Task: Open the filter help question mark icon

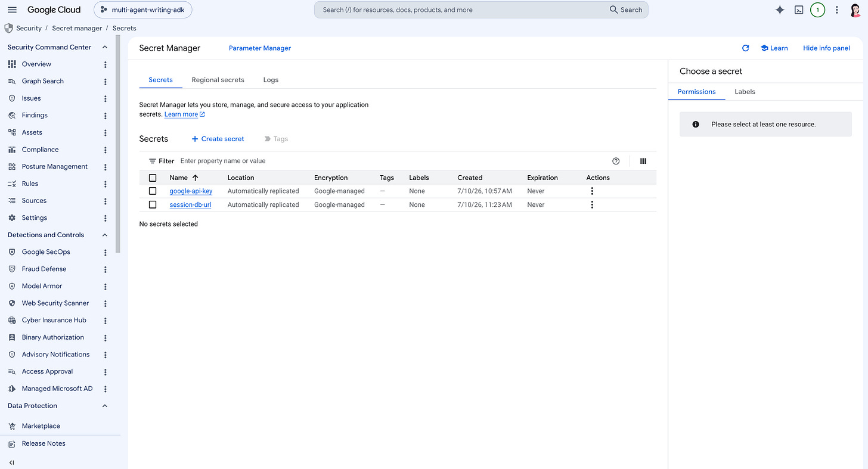Action: (x=616, y=161)
